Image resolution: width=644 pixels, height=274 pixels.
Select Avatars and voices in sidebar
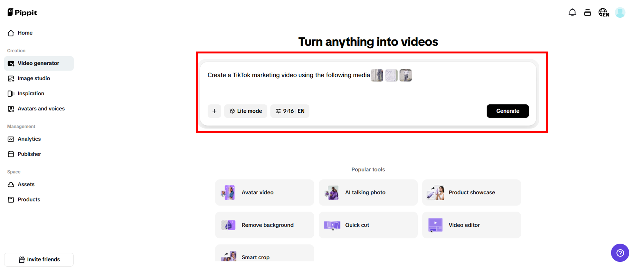click(41, 109)
